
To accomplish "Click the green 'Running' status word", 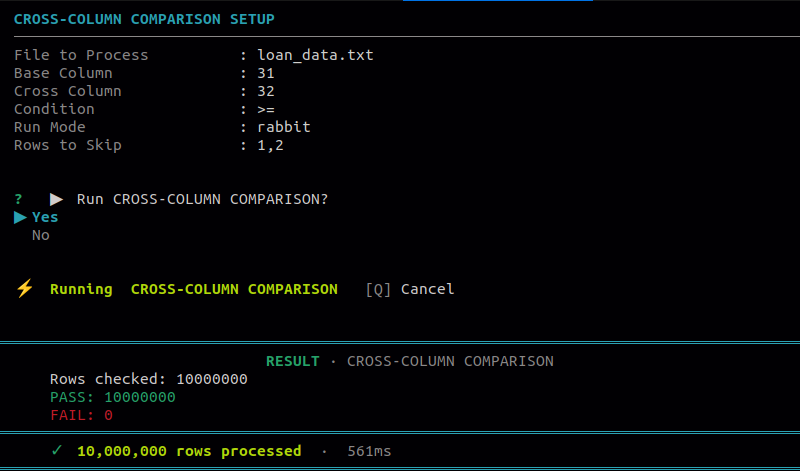I will coord(81,289).
